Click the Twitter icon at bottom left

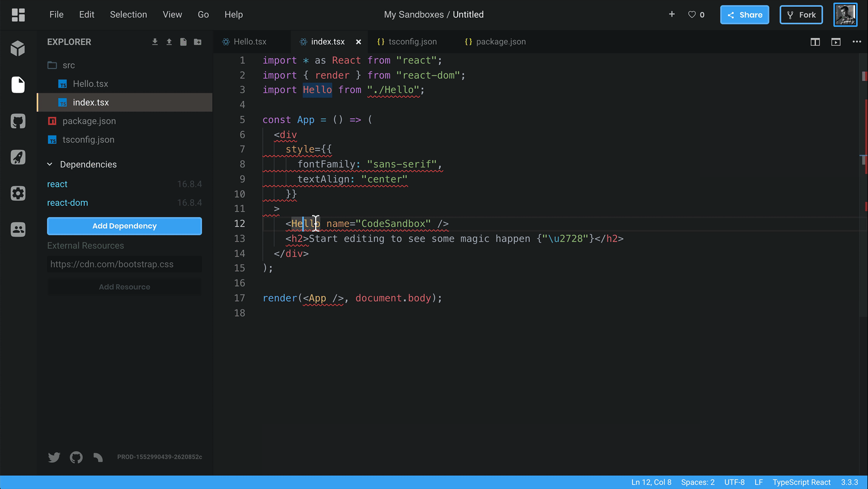tap(54, 457)
